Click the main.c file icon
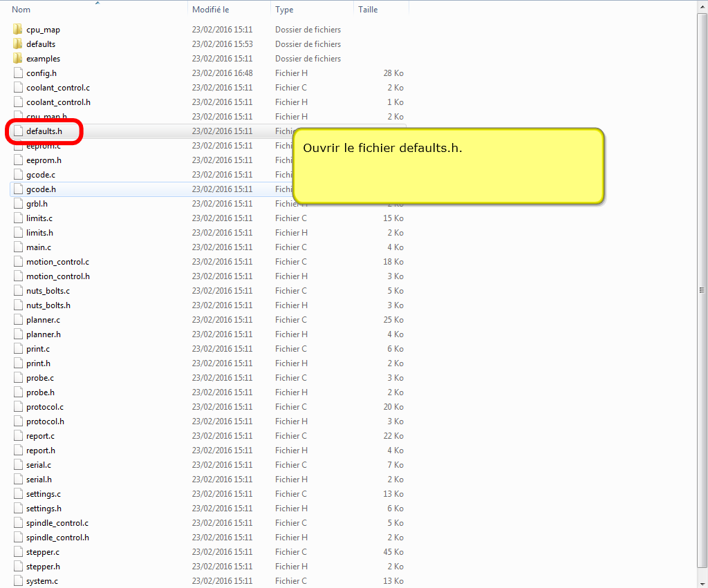The image size is (708, 588). 19,247
